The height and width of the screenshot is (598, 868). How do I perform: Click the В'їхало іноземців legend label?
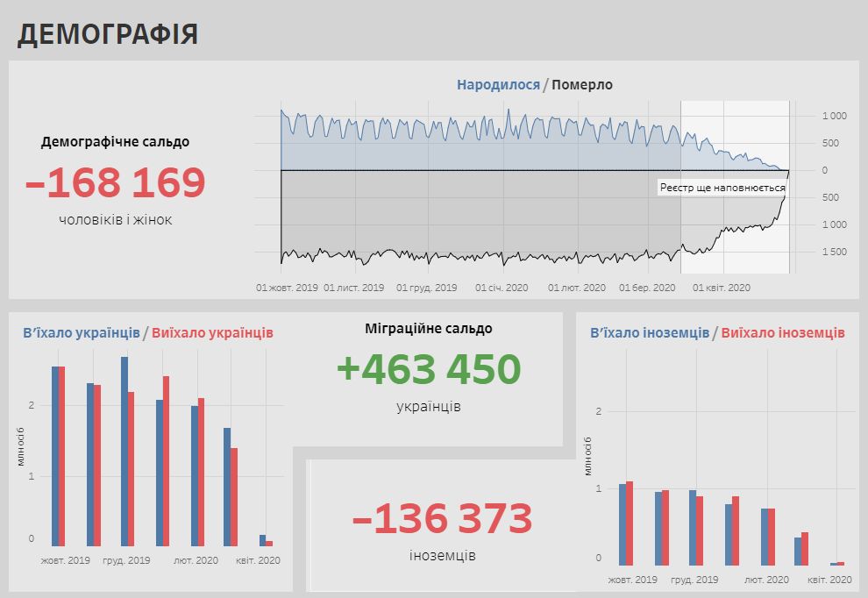650,333
